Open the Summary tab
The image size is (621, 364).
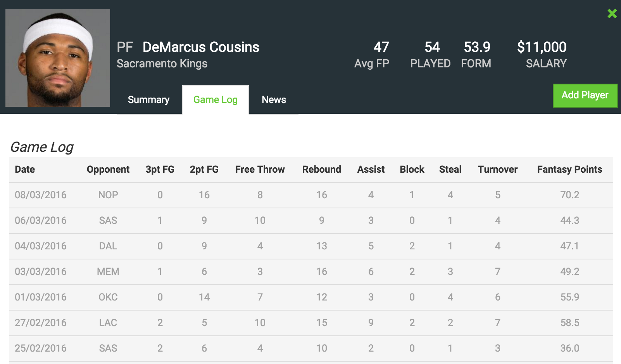pyautogui.click(x=149, y=100)
